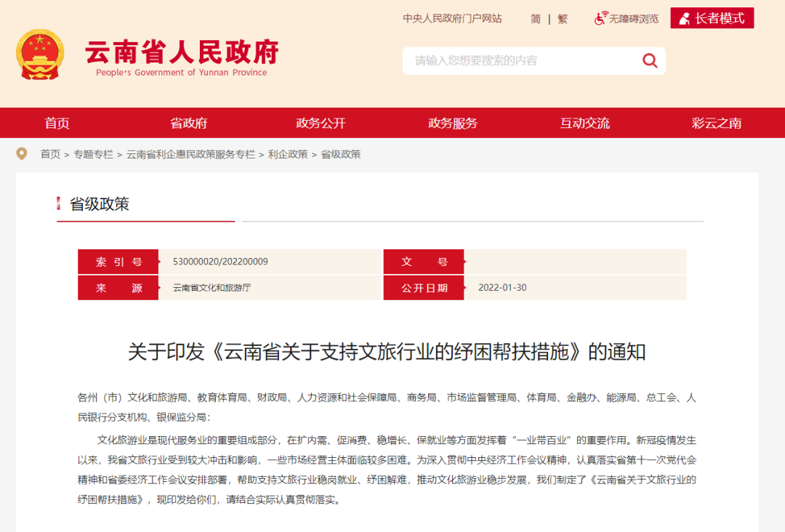Image resolution: width=785 pixels, height=532 pixels.
Task: Open the 政务服务 navigation item
Action: click(453, 123)
